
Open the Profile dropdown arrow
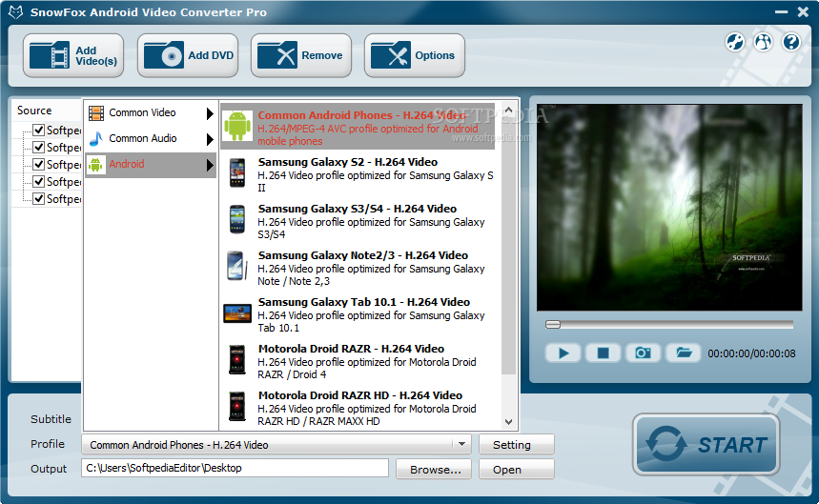pos(461,445)
